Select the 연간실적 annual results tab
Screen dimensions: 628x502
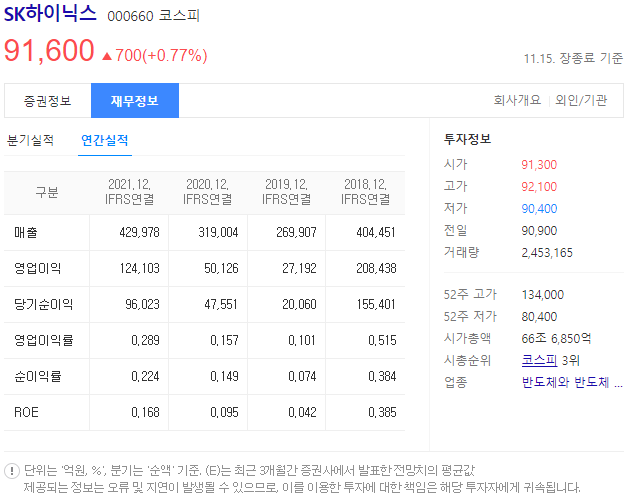[x=105, y=140]
